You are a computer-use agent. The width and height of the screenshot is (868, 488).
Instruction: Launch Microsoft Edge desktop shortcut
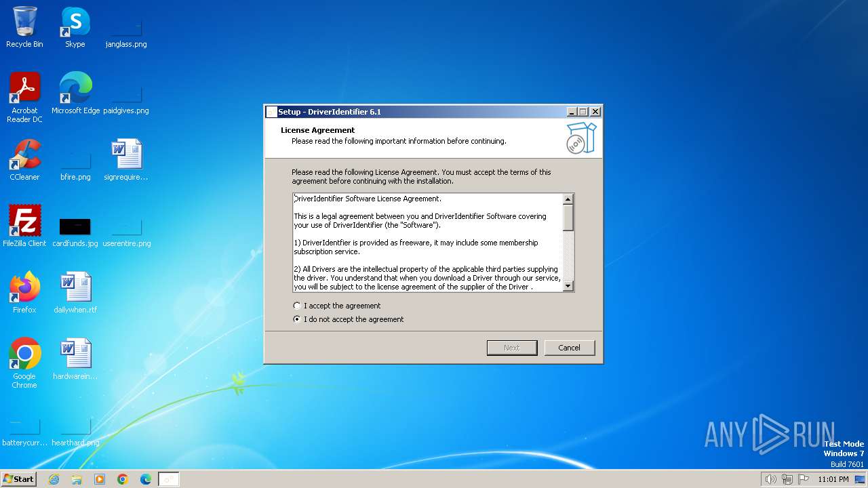click(75, 94)
